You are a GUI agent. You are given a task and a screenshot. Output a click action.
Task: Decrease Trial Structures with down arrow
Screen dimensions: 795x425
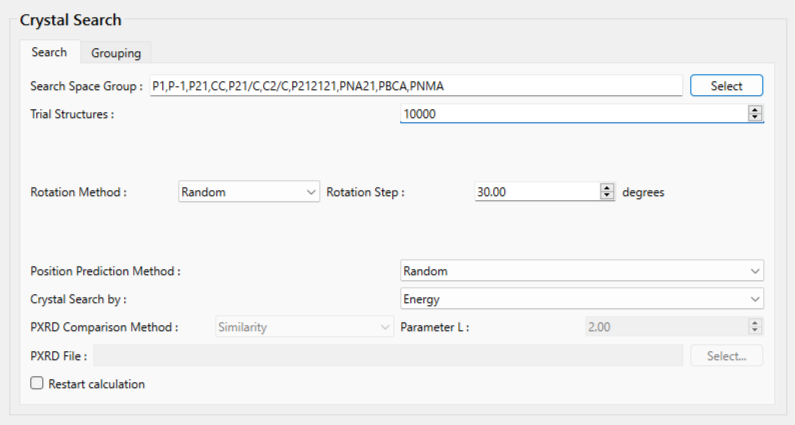pyautogui.click(x=755, y=118)
